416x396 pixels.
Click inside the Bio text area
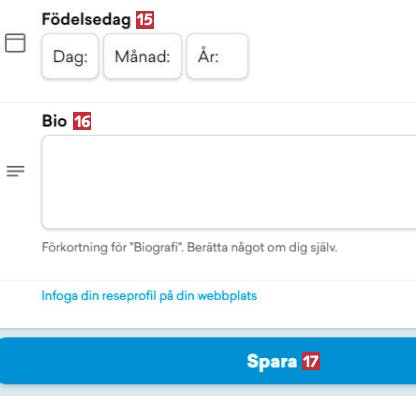coord(229,182)
